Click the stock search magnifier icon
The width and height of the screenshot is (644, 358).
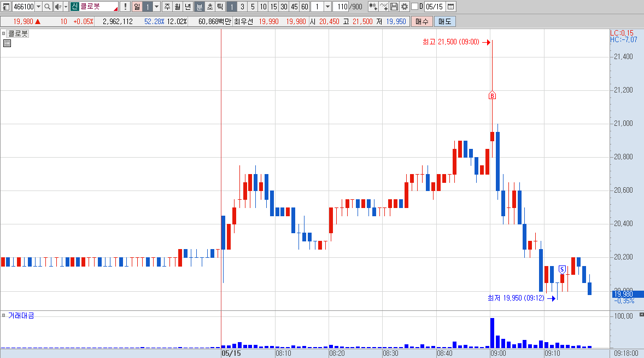(47, 7)
